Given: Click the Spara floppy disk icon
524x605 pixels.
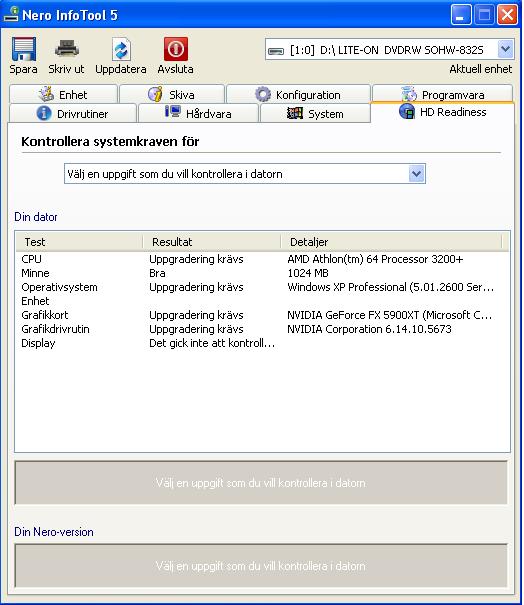Looking at the screenshot, I should (24, 49).
